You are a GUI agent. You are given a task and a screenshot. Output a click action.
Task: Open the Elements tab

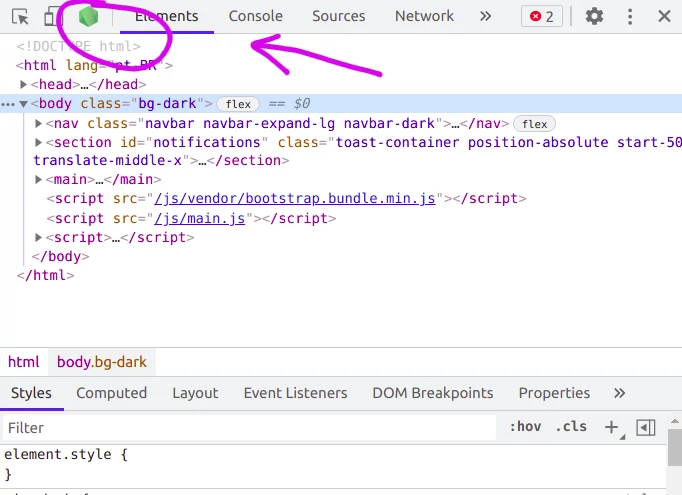(x=167, y=17)
